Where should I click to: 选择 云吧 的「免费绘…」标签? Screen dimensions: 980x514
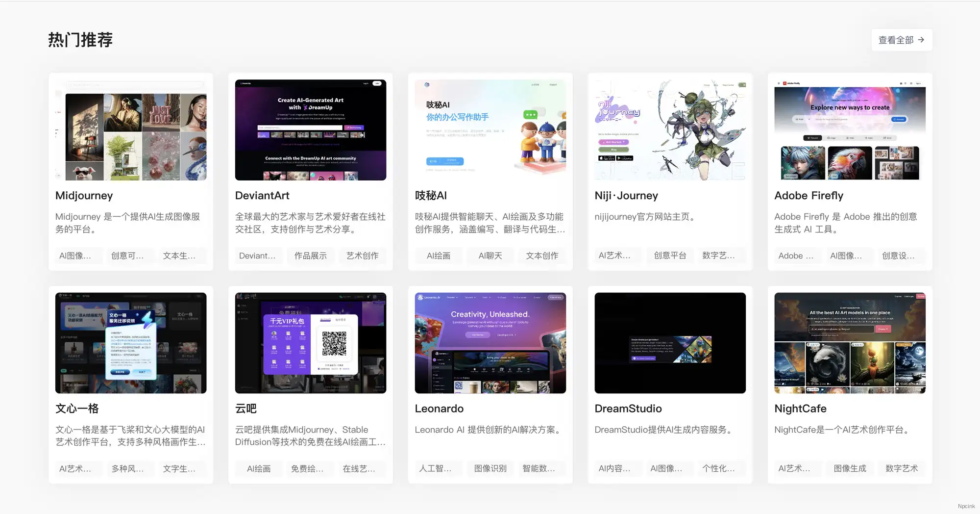pyautogui.click(x=310, y=468)
